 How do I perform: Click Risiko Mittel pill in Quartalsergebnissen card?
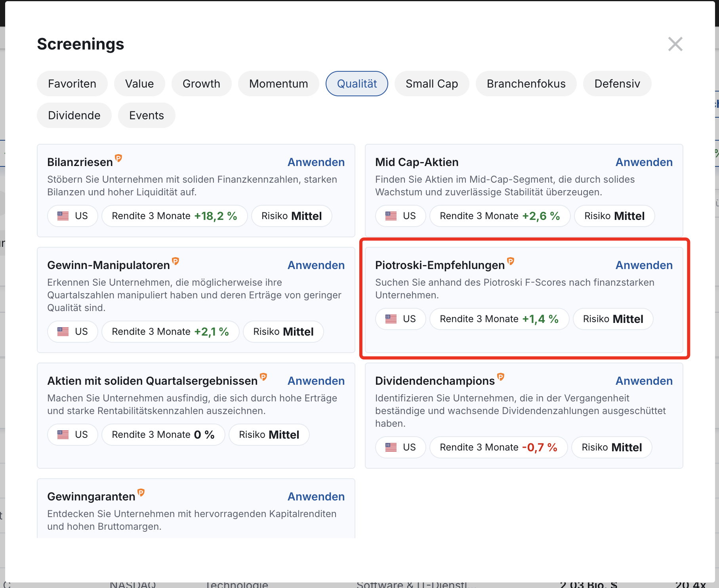pyautogui.click(x=269, y=435)
